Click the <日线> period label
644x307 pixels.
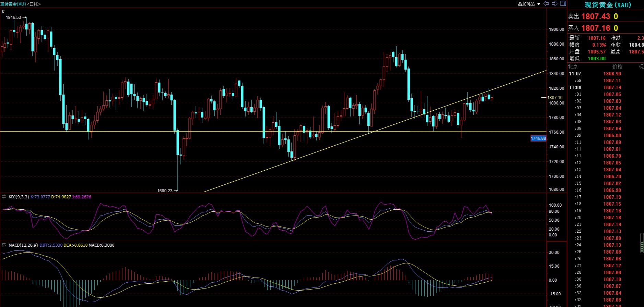(x=34, y=4)
